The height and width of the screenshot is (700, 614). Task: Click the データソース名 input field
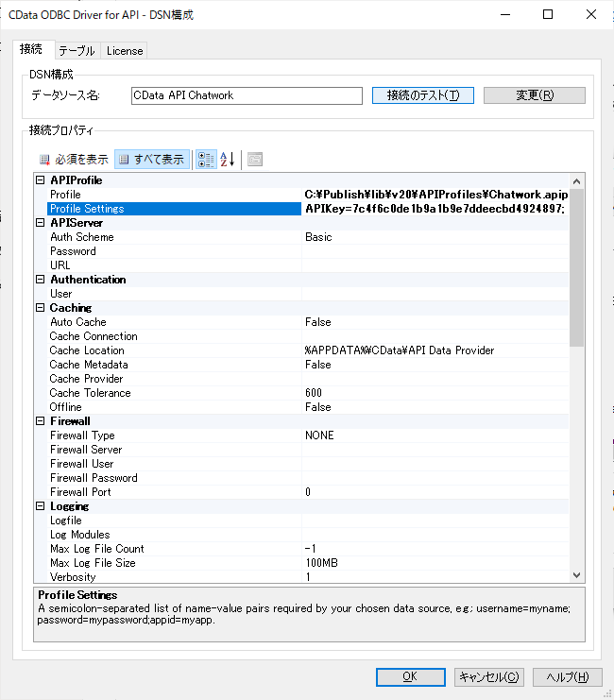(247, 95)
